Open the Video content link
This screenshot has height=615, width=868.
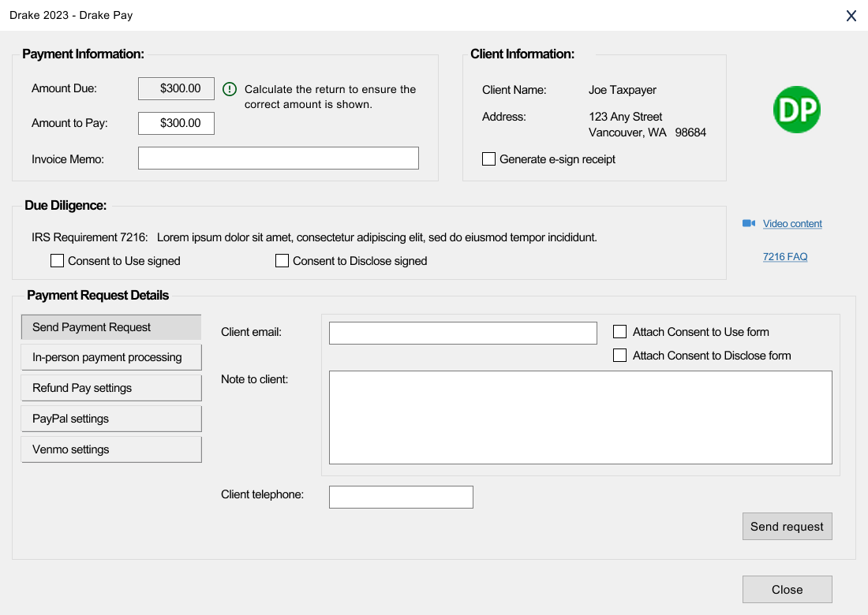point(792,224)
